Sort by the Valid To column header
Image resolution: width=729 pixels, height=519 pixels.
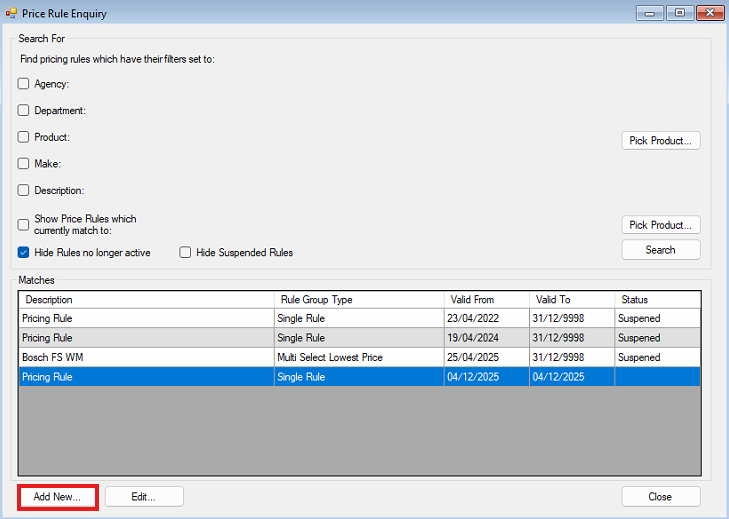[572, 299]
